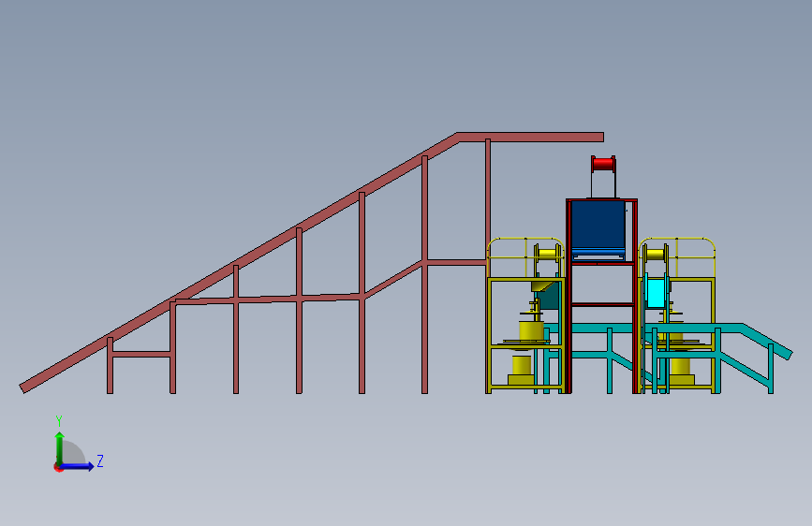Select the red spool atop the tower
This screenshot has height=526, width=812.
603,164
